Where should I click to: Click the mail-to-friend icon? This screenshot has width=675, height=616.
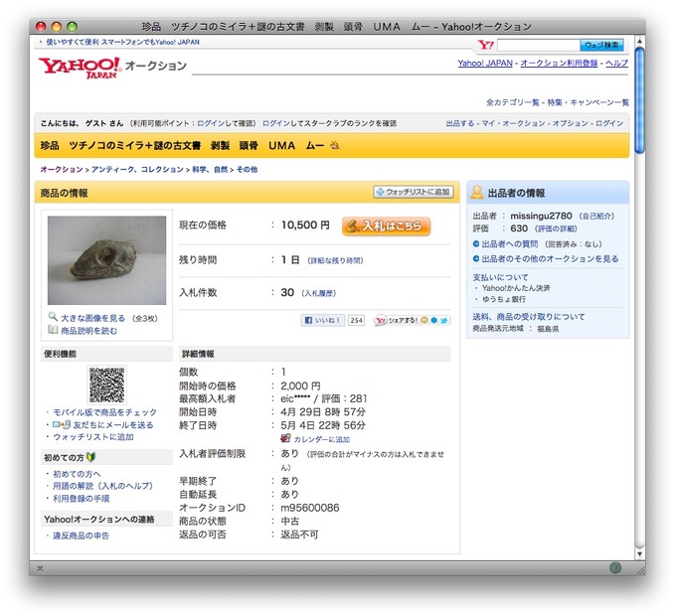point(62,424)
